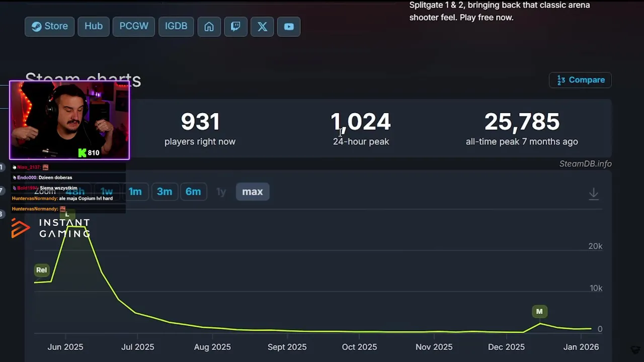Screen dimensions: 644x362
Task: Open the PCGW wiki link
Action: (133, 27)
